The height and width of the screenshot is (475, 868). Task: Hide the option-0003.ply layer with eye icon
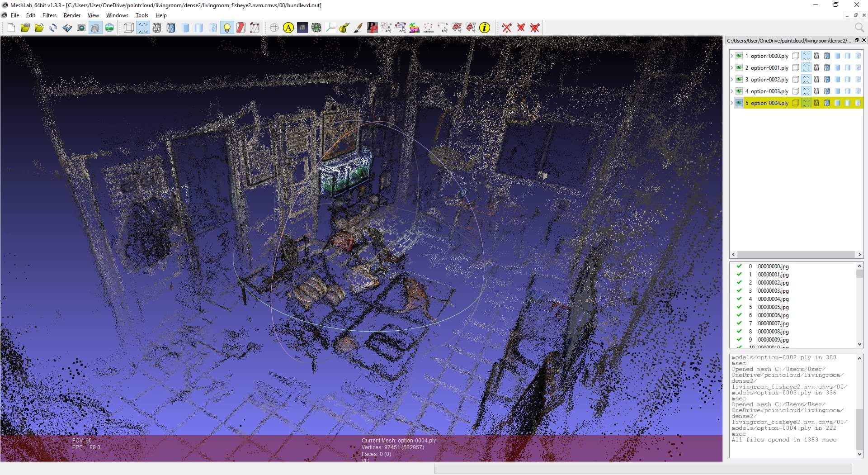tap(739, 91)
